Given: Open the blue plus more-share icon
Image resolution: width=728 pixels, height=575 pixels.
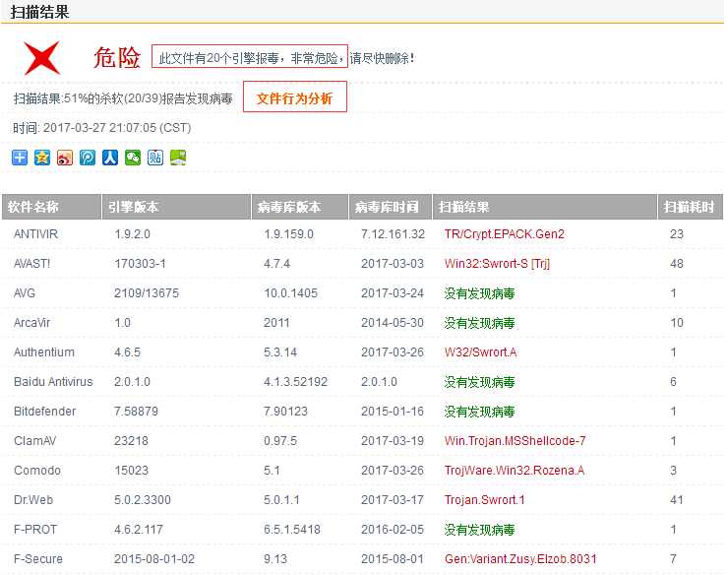Looking at the screenshot, I should [x=20, y=158].
